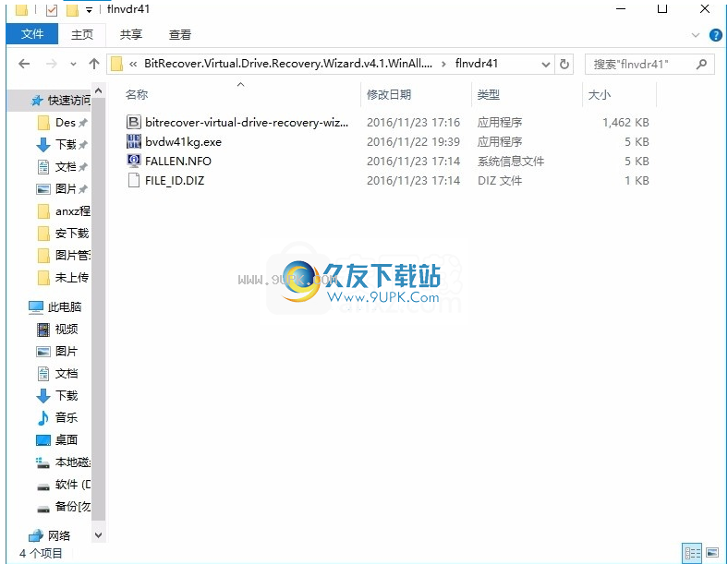Click the BitRecover path segment in address bar
Screen dimensions: 728x564
(288, 64)
